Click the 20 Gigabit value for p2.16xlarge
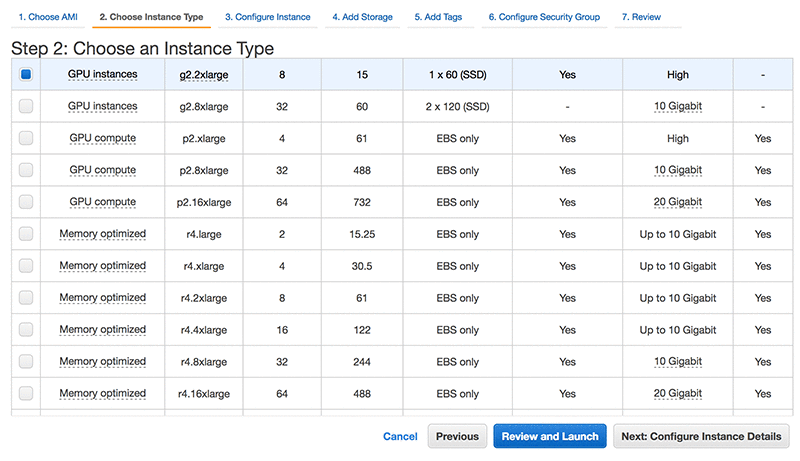The height and width of the screenshot is (461, 800). [x=678, y=202]
